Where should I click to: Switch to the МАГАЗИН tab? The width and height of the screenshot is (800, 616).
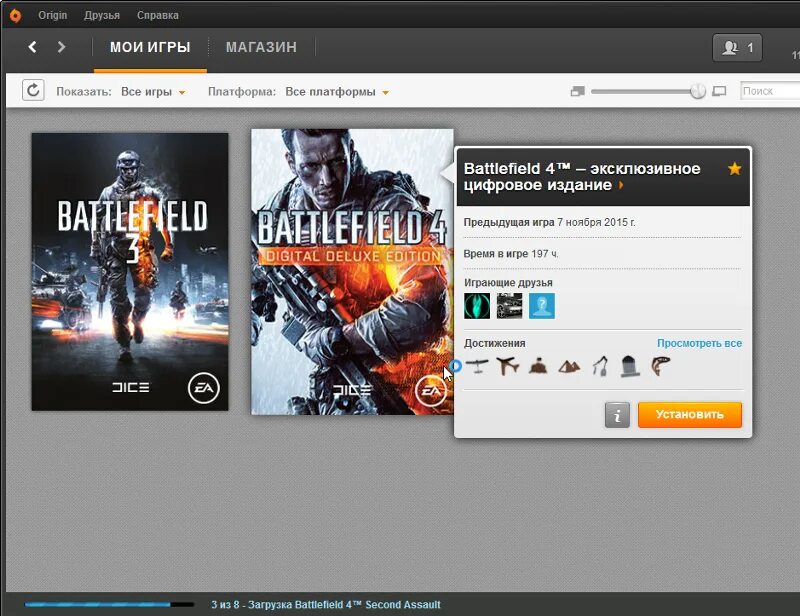[261, 47]
